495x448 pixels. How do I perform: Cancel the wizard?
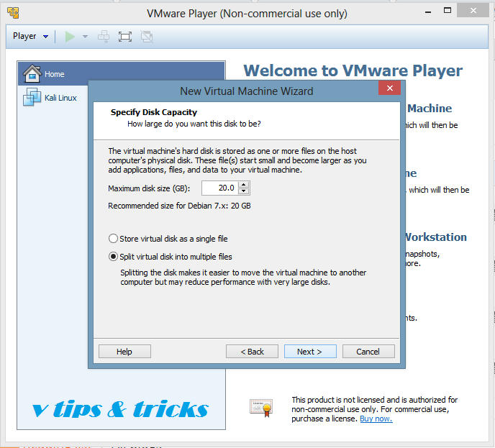pos(368,352)
